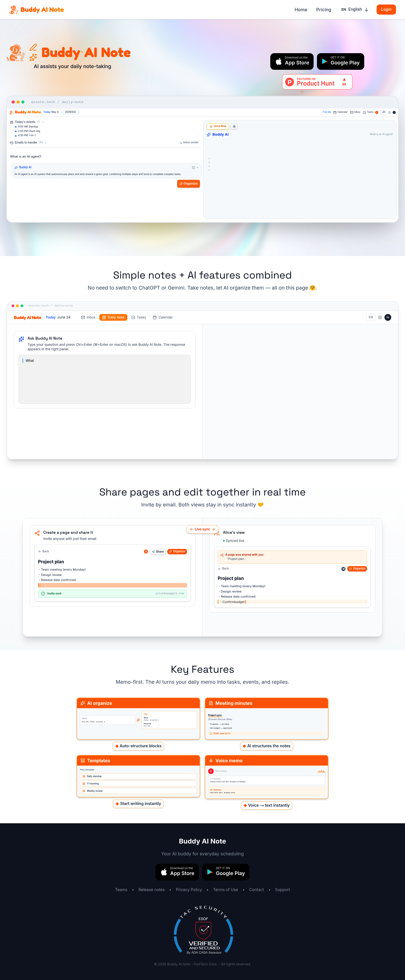405x980 pixels.
Task: Open the 7 to-do link
Action: click(x=326, y=112)
